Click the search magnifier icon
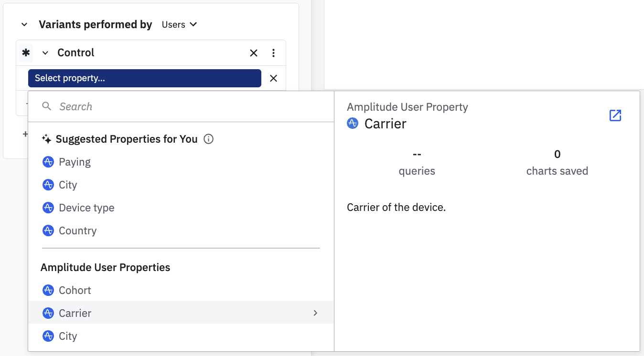This screenshot has height=356, width=644. pyautogui.click(x=47, y=106)
